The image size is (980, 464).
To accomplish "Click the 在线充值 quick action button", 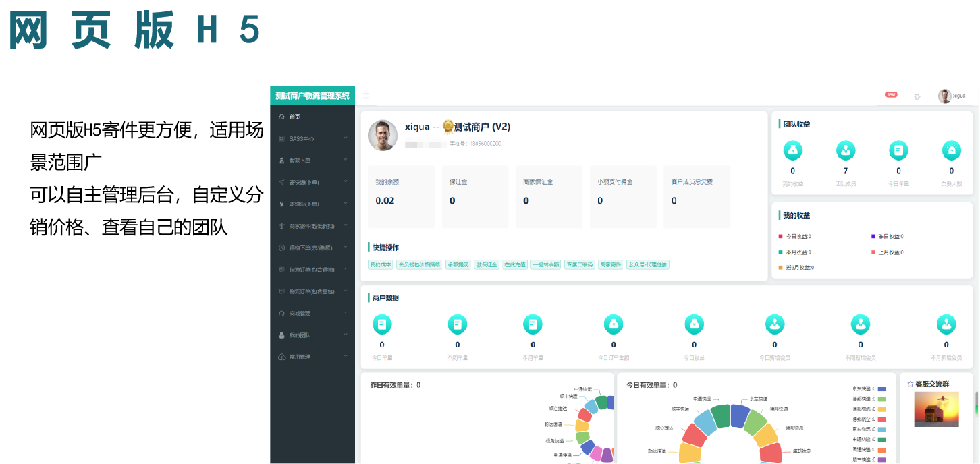I will click(515, 265).
